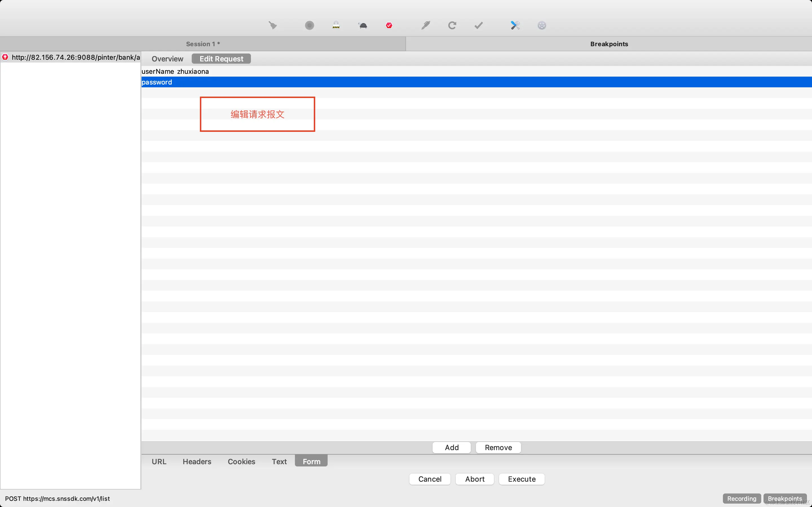This screenshot has height=507, width=812.
Task: Open the Headers tab
Action: (197, 461)
